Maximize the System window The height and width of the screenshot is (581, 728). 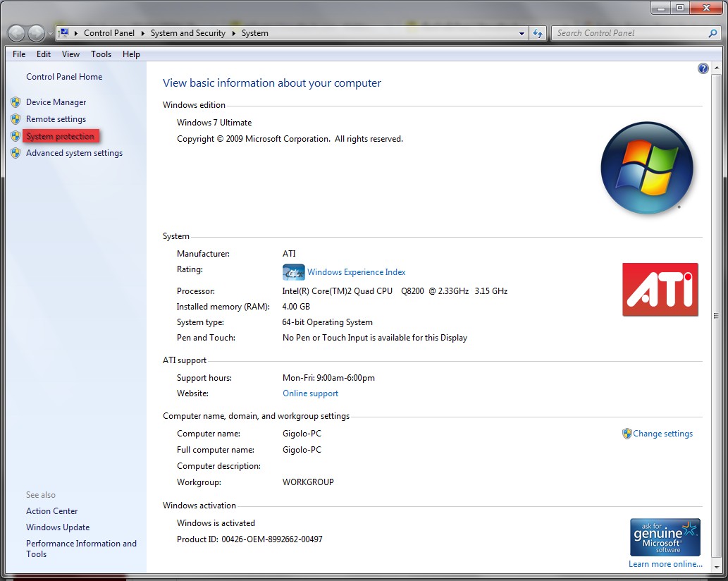pyautogui.click(x=680, y=8)
